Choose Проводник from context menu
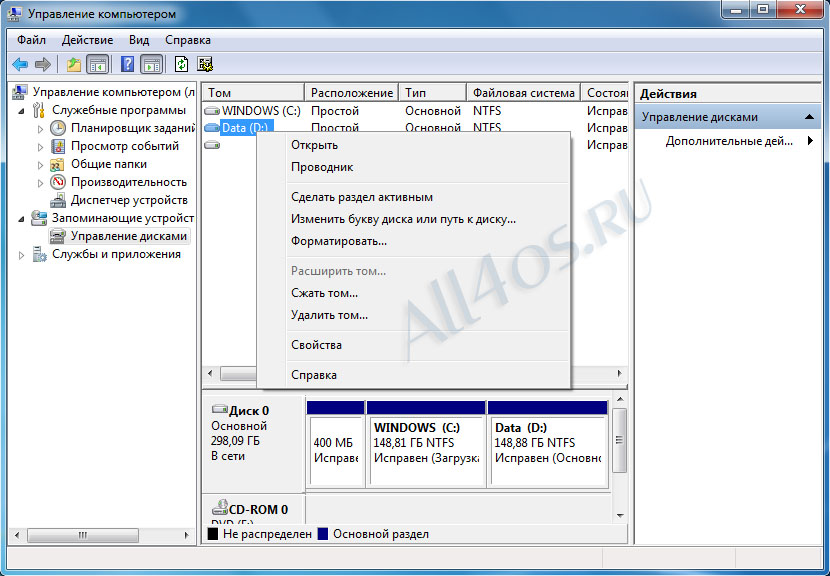Image resolution: width=830 pixels, height=576 pixels. coord(413,167)
